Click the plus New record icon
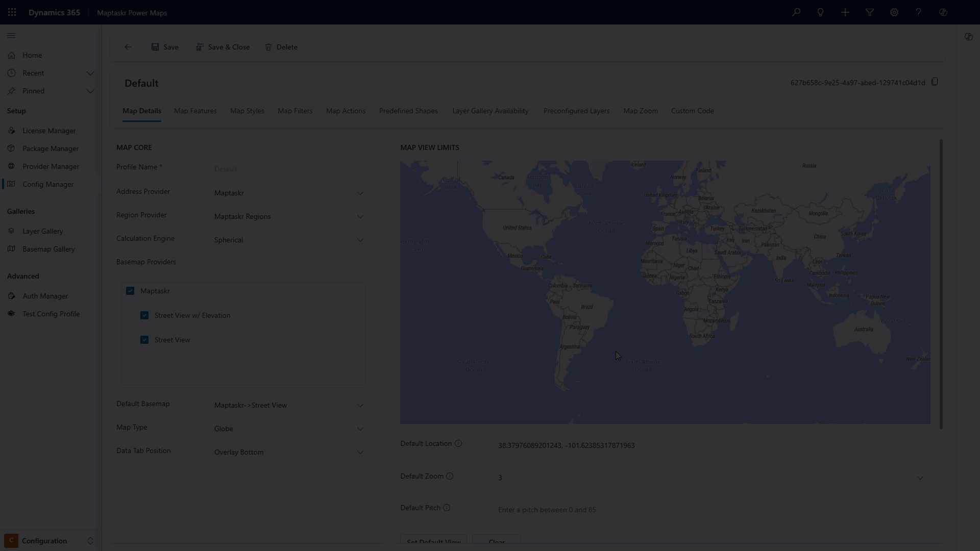The height and width of the screenshot is (551, 980). (x=845, y=12)
